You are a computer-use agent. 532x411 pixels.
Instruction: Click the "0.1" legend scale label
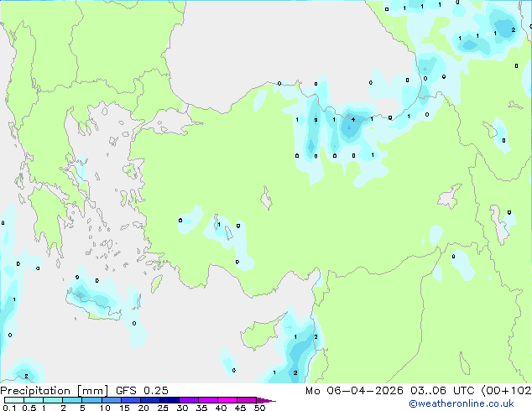tap(9, 408)
